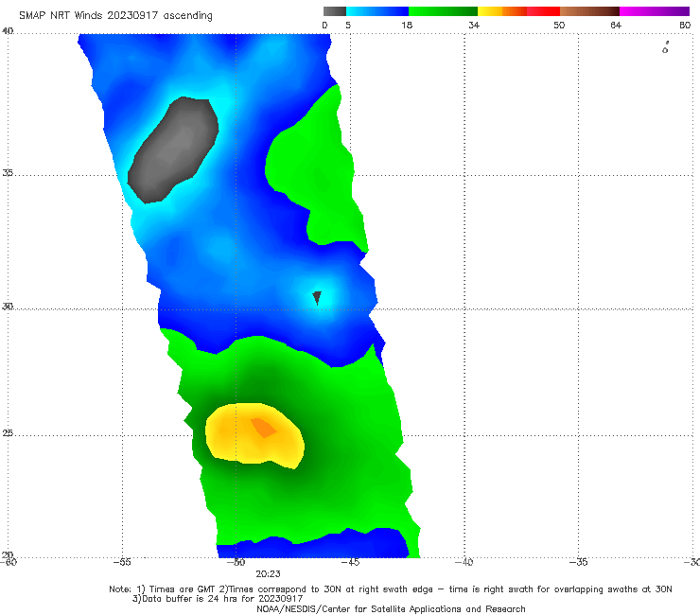Click the latitude label '25' on the axis
Viewport: 700px width, 615px height.
[8, 433]
